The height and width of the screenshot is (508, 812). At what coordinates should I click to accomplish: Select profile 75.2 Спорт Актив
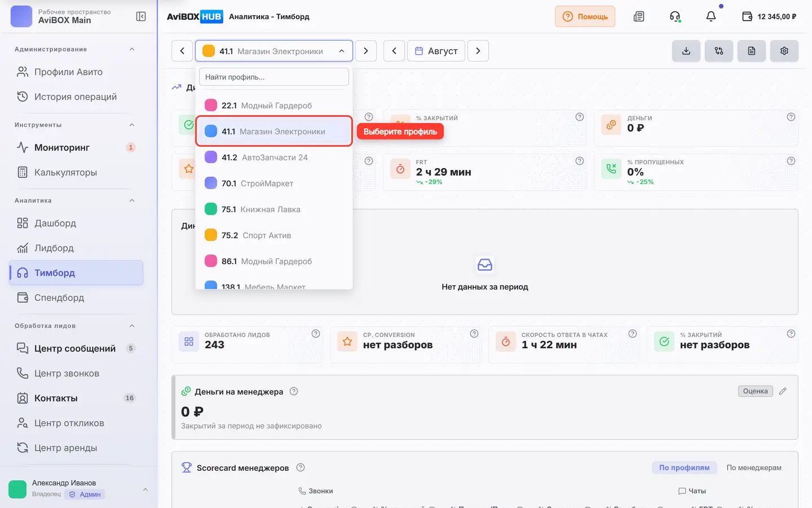tap(274, 235)
